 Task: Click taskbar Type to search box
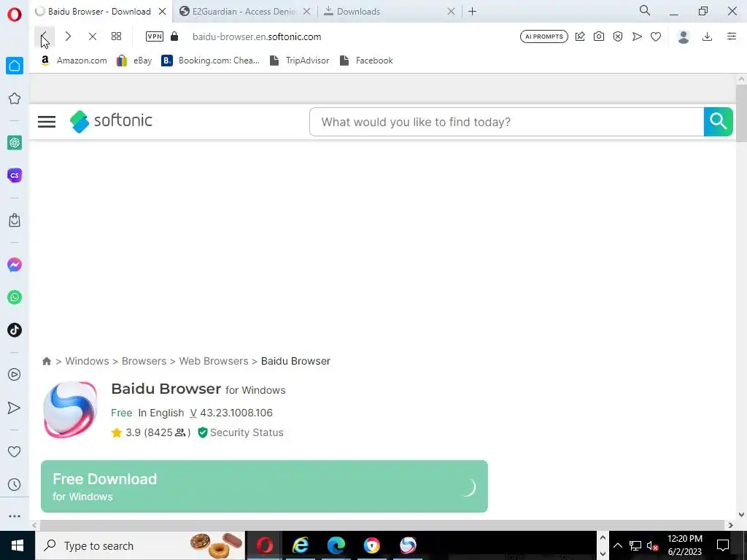[x=141, y=545]
